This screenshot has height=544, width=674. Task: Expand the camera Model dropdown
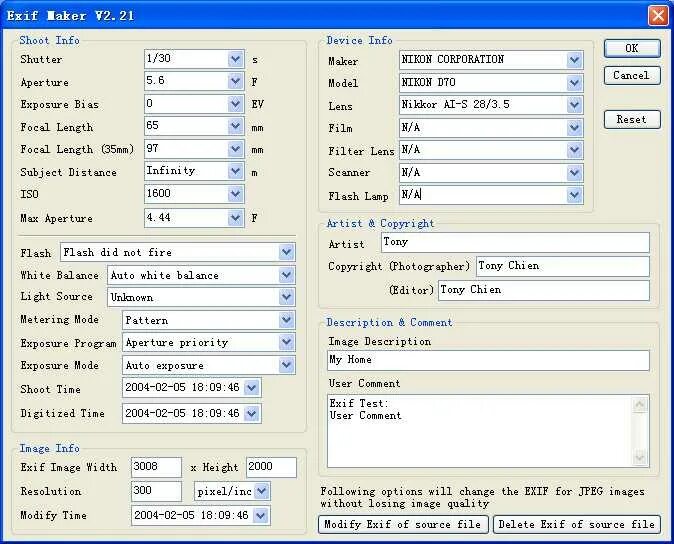(x=574, y=83)
